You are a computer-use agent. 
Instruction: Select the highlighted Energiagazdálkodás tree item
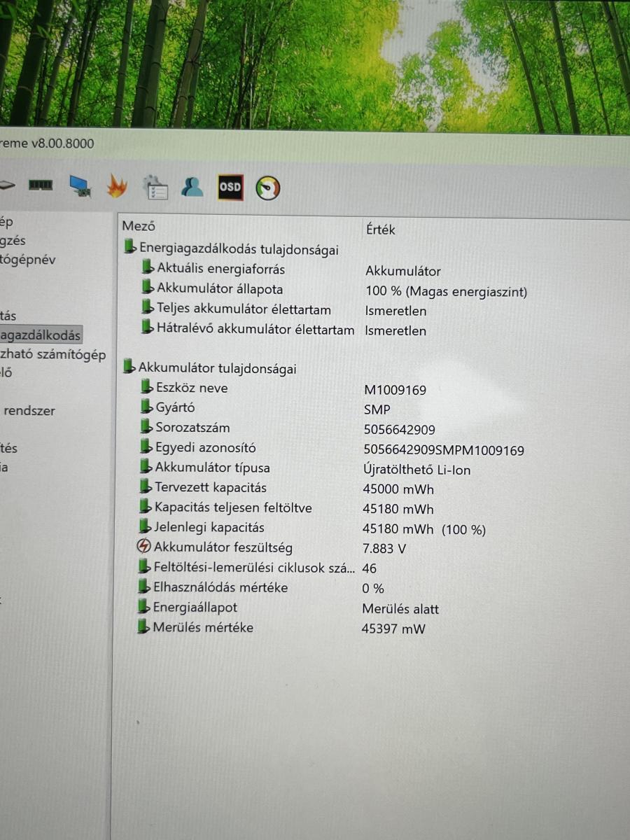41,335
